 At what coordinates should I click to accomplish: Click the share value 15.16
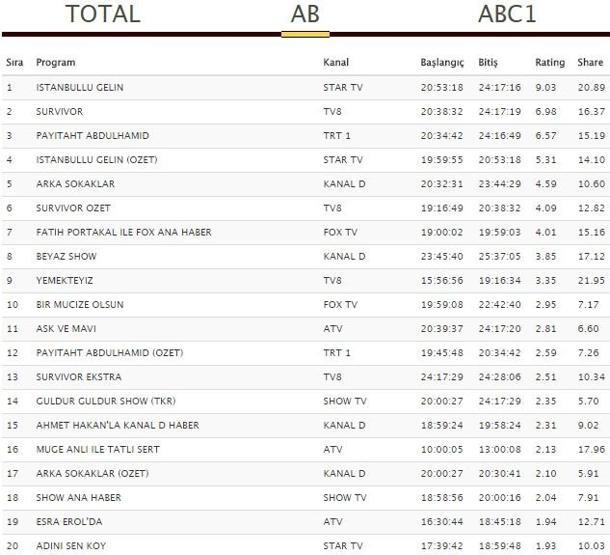(591, 232)
